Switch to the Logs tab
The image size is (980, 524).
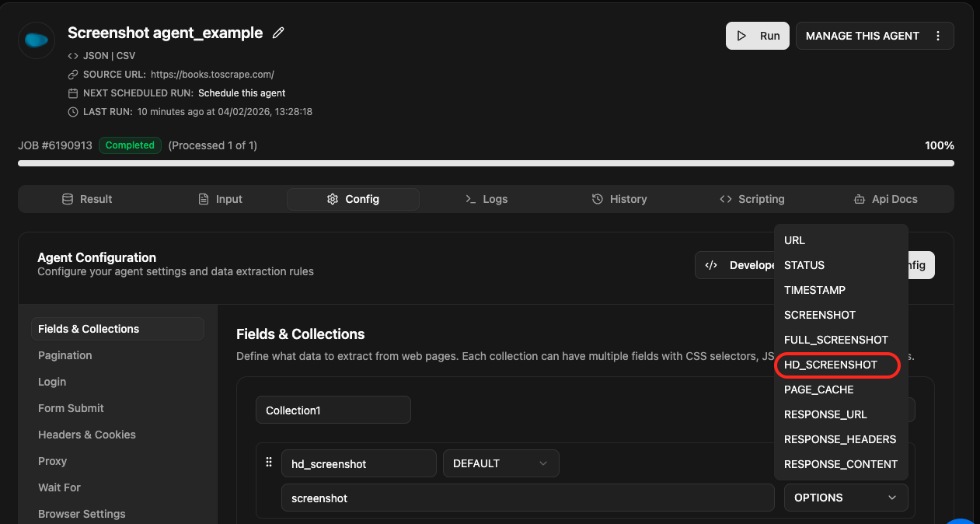[486, 199]
